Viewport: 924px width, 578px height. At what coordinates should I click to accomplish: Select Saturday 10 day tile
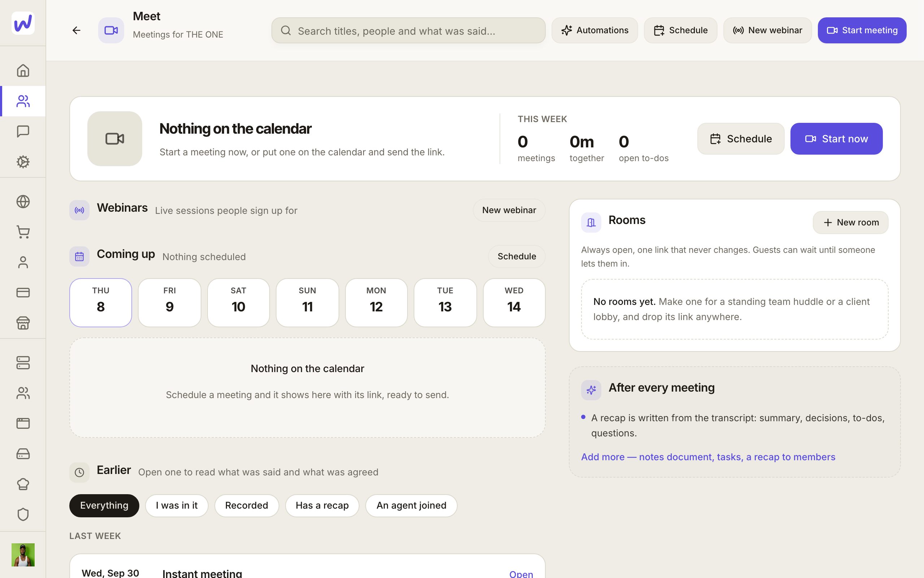[x=238, y=303]
